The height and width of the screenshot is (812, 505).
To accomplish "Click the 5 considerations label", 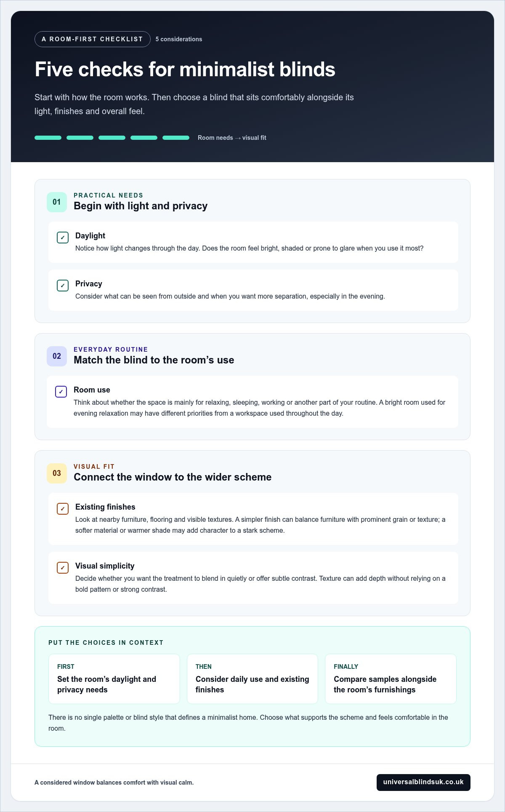I will coord(179,39).
